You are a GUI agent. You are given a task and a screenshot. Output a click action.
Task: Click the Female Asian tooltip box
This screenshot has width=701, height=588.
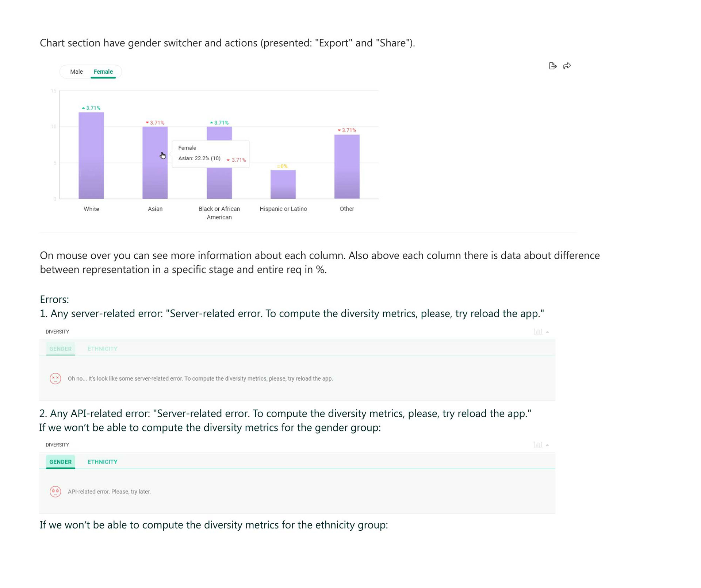pos(211,154)
